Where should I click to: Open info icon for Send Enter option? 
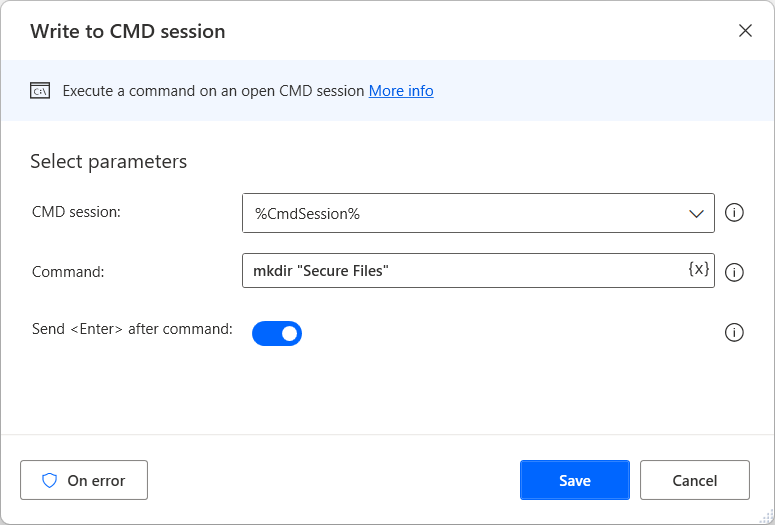tap(734, 333)
